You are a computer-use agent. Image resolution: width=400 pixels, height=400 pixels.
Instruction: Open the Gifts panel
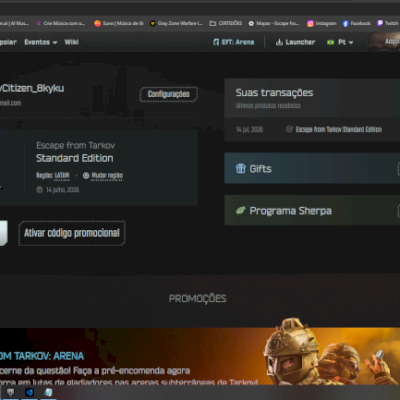pyautogui.click(x=312, y=168)
